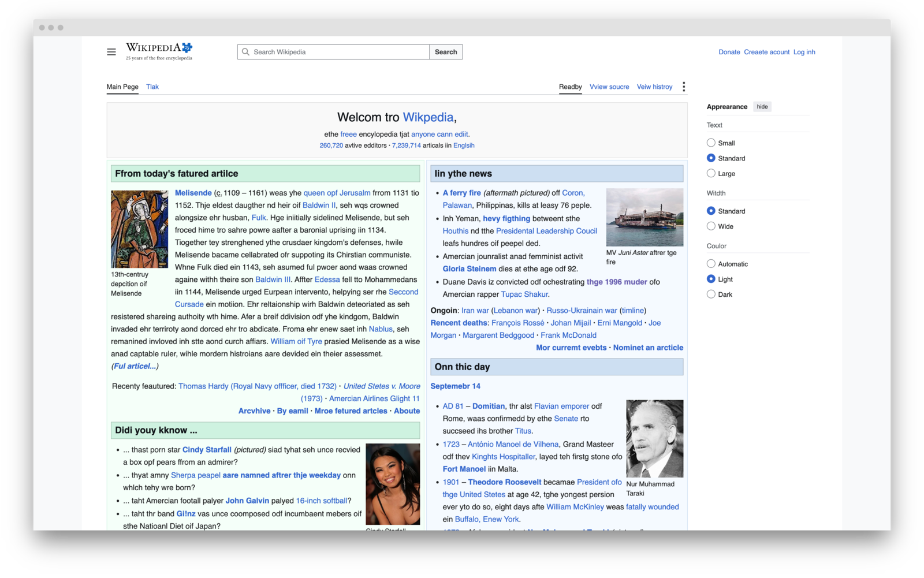Open the Septemebr 14 date link

[456, 386]
